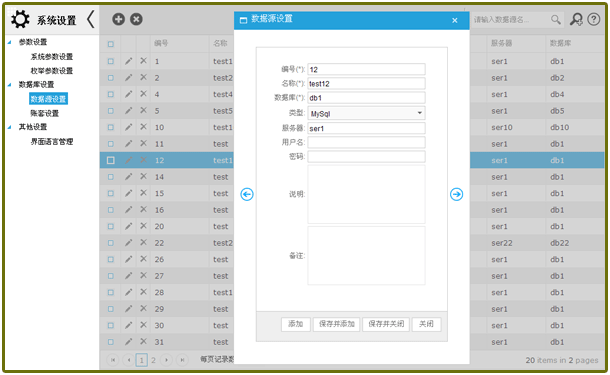Viewport: 610px width, 375px height.
Task: Edit row 27 with pencil icon
Action: (128, 276)
